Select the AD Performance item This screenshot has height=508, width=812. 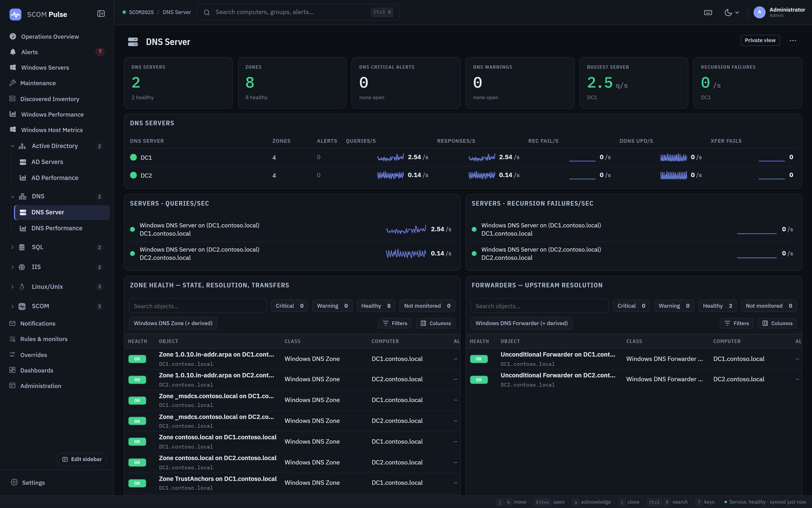[x=55, y=178]
